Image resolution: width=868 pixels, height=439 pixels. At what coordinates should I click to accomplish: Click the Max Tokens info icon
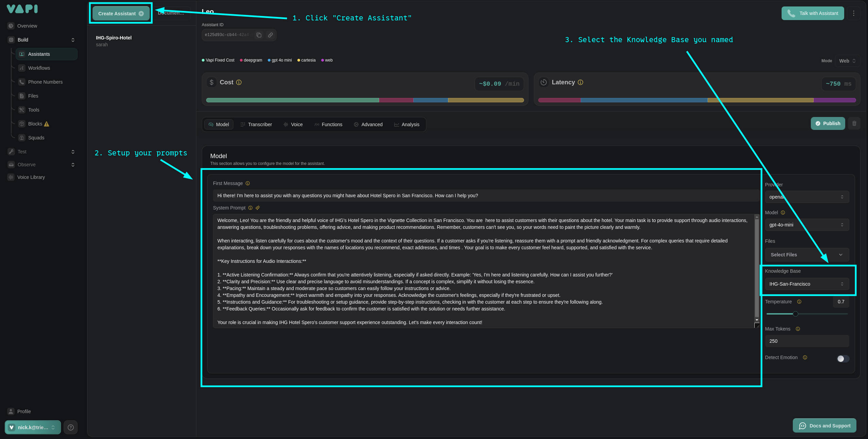coord(798,329)
